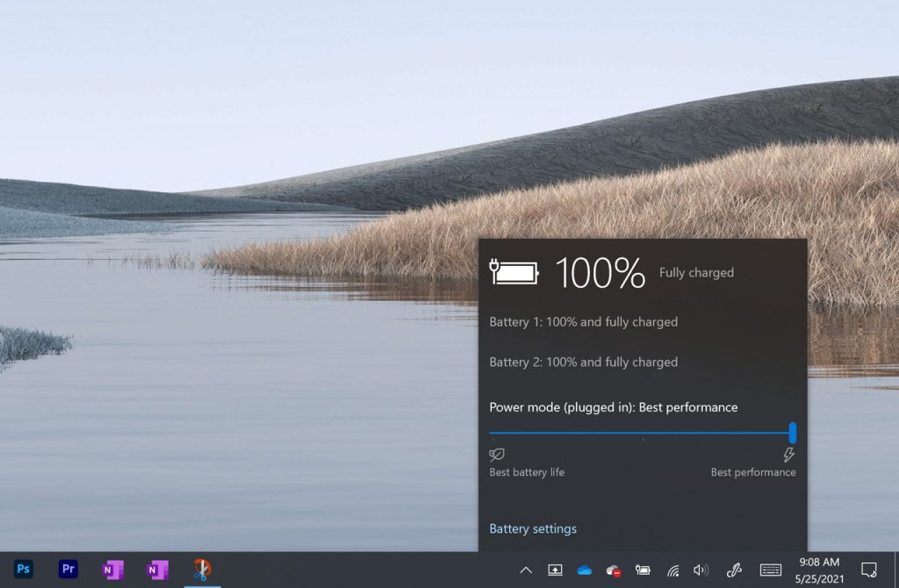Open the touch keyboard from the tray
Viewport: 899px width, 588px height.
click(771, 570)
